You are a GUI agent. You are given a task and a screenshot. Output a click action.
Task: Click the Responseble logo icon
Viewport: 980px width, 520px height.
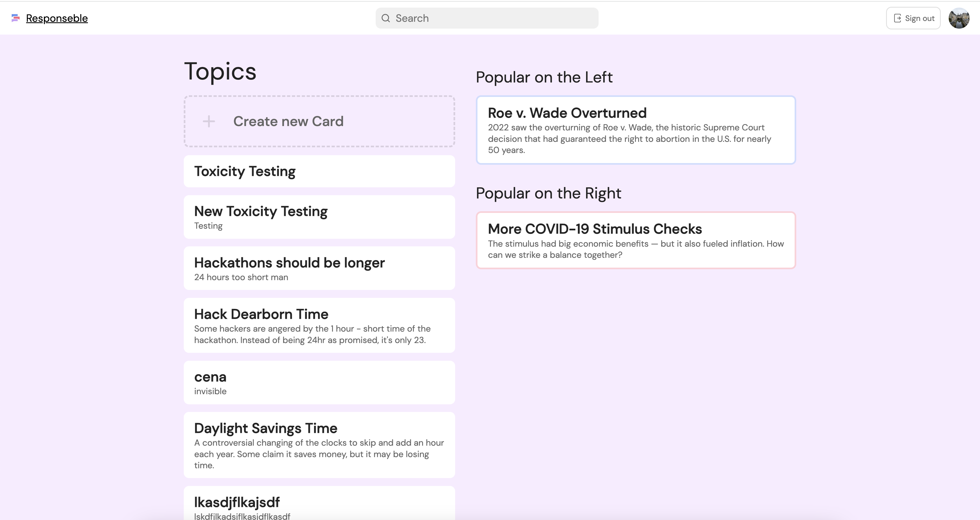coord(16,18)
